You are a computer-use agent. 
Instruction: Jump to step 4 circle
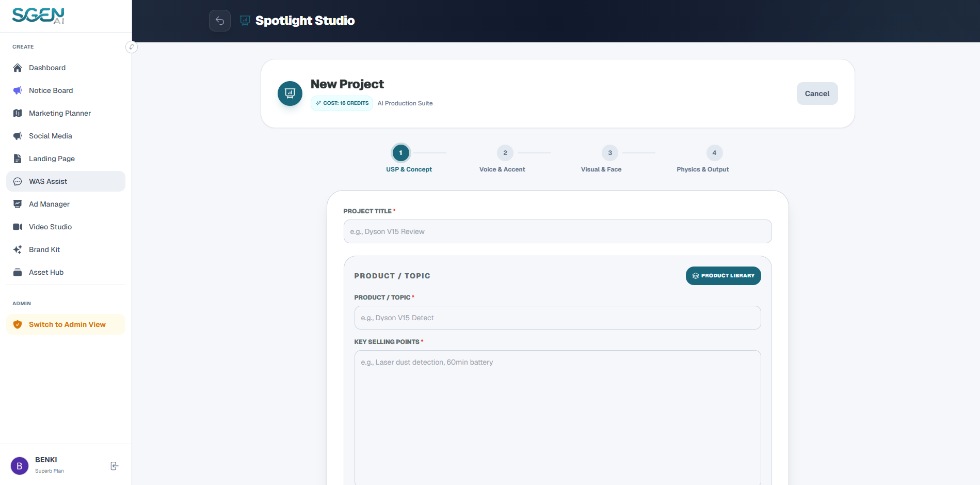[x=714, y=153]
